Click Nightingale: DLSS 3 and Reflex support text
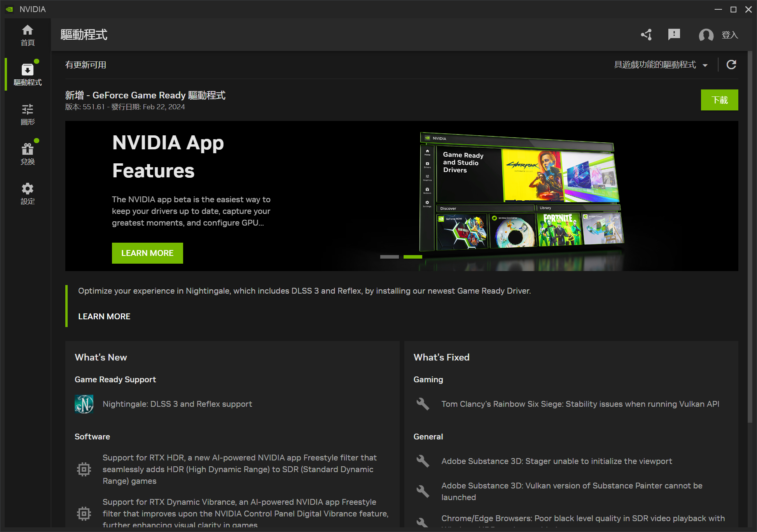 coord(177,404)
